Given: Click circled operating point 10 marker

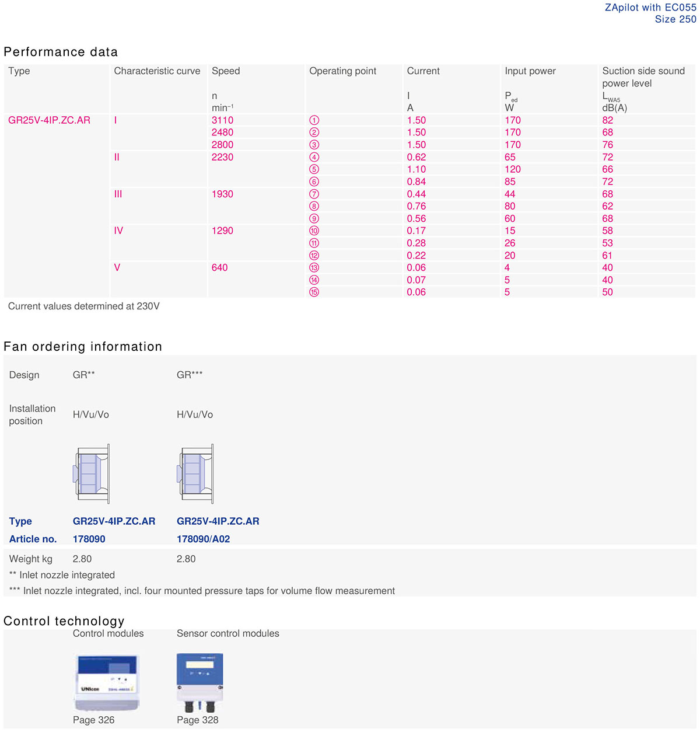Looking at the screenshot, I should point(314,231).
